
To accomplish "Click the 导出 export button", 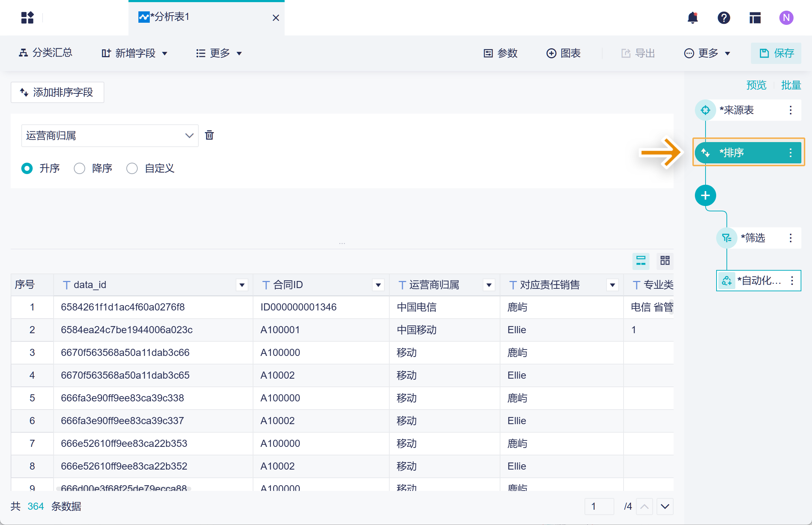I will click(x=638, y=53).
